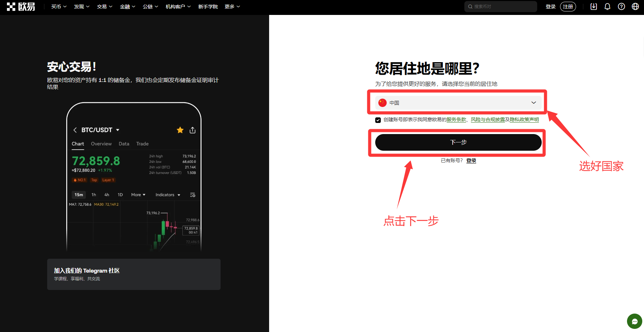The image size is (644, 332).
Task: Select the 15m timeframe
Action: pos(79,195)
